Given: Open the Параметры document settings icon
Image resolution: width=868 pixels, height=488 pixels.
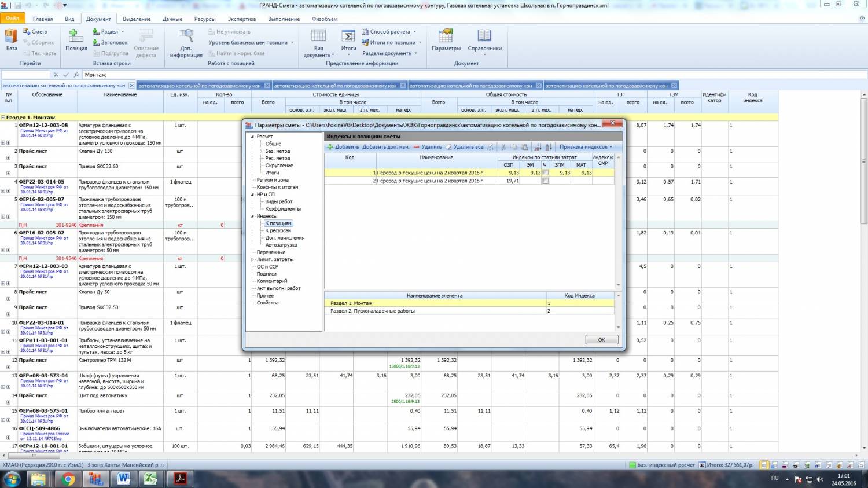Looking at the screenshot, I should pyautogui.click(x=446, y=36).
